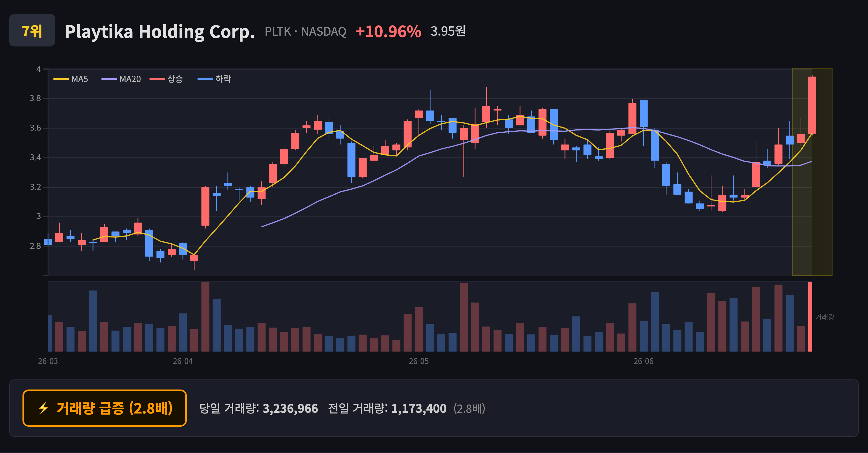This screenshot has width=868, height=453.
Task: Toggle the 하락 legend entry
Action: pos(214,79)
